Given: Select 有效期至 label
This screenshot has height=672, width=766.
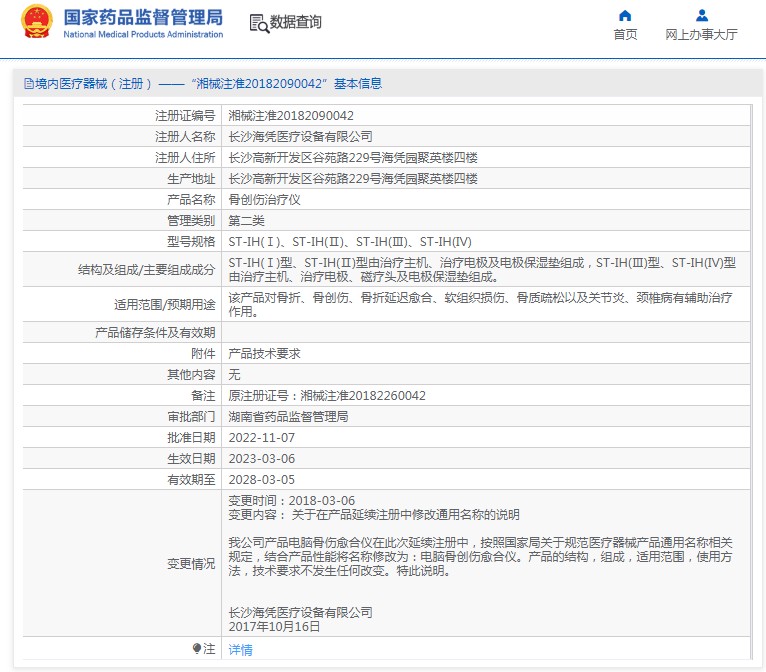Looking at the screenshot, I should tap(191, 480).
